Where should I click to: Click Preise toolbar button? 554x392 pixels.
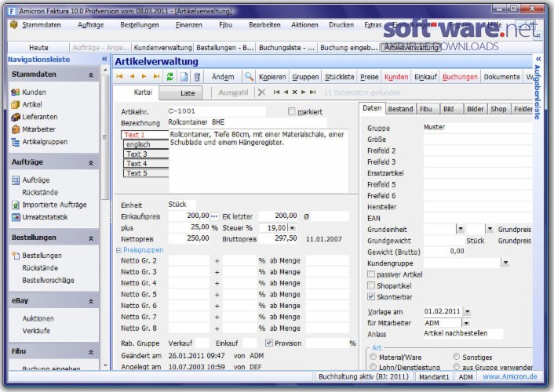tap(370, 77)
